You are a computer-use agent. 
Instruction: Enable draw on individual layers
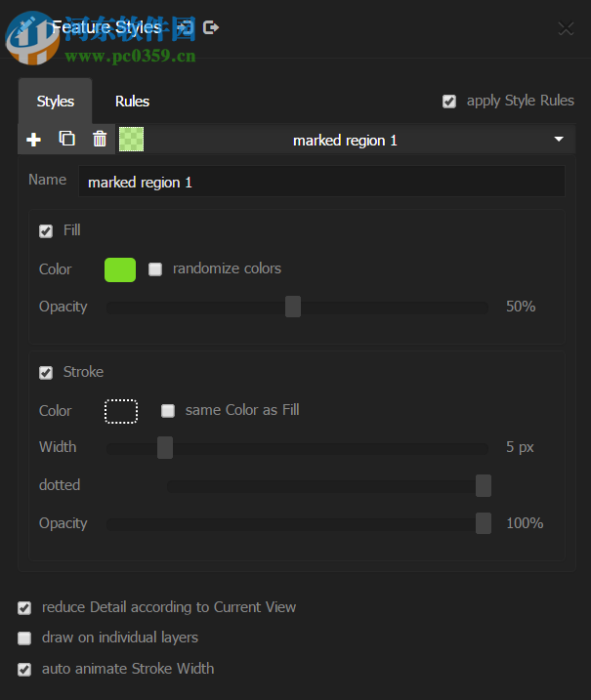point(24,638)
